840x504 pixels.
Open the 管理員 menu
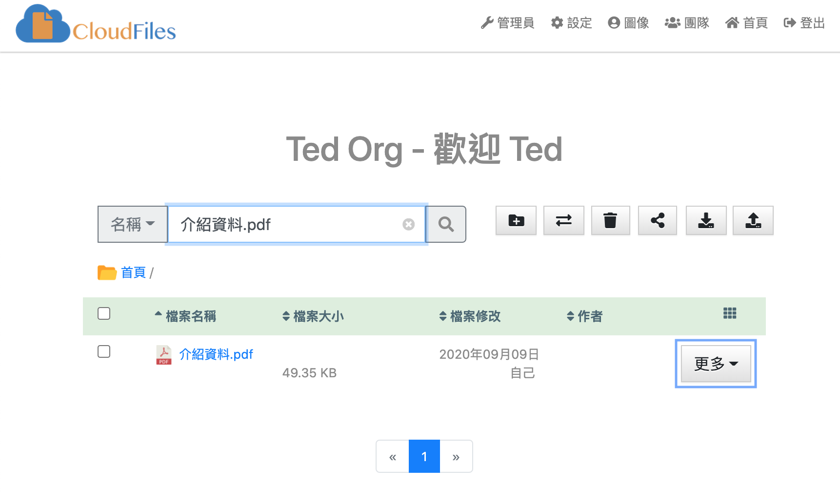(507, 23)
